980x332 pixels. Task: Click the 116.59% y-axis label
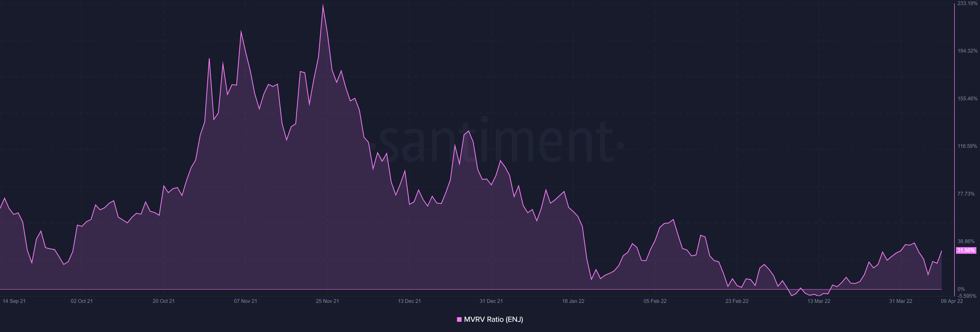tap(967, 146)
